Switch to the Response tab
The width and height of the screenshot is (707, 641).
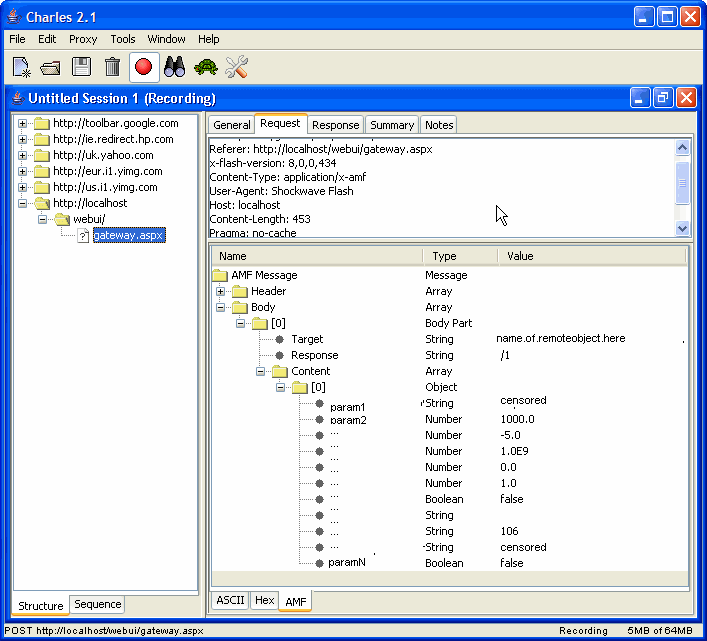tap(335, 125)
